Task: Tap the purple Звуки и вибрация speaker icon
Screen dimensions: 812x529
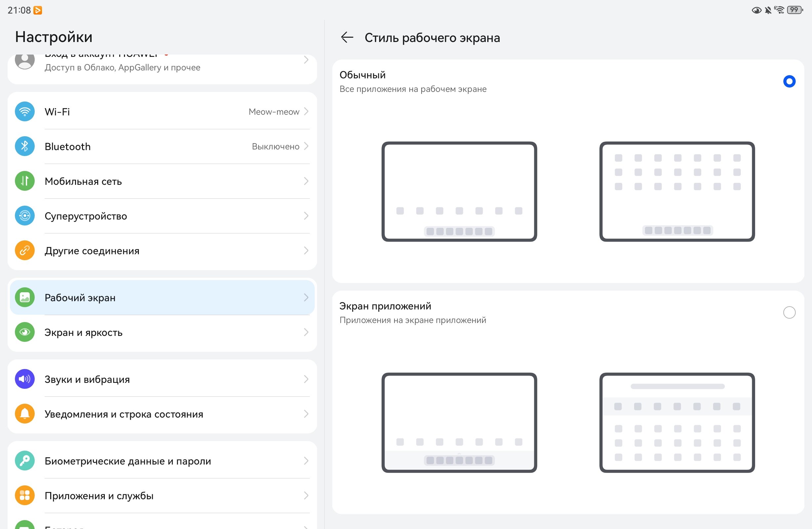Action: point(24,379)
